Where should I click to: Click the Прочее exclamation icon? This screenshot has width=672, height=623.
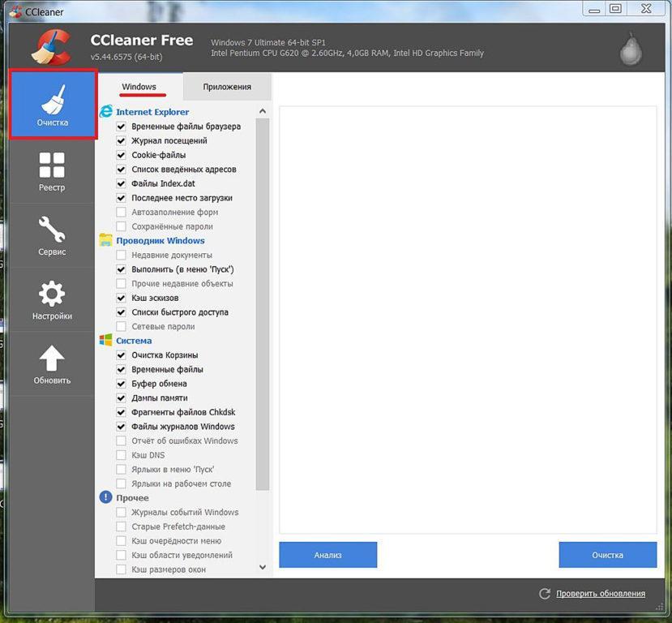[x=106, y=497]
